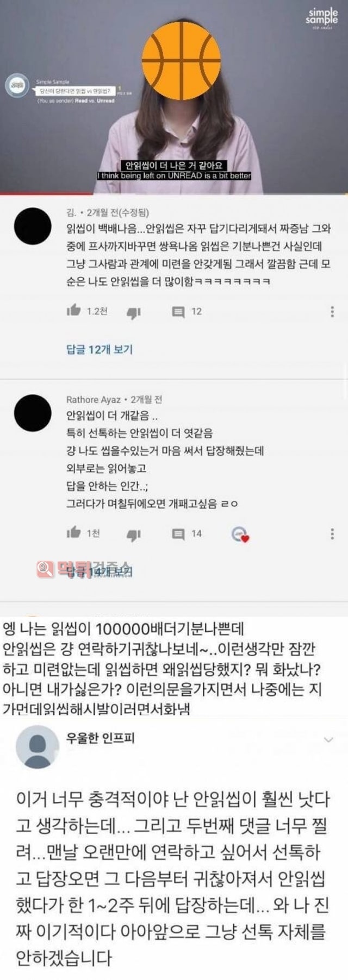Viewport: 348px width, 980px height.
Task: Like the first comment by 김.
Action: tap(73, 310)
